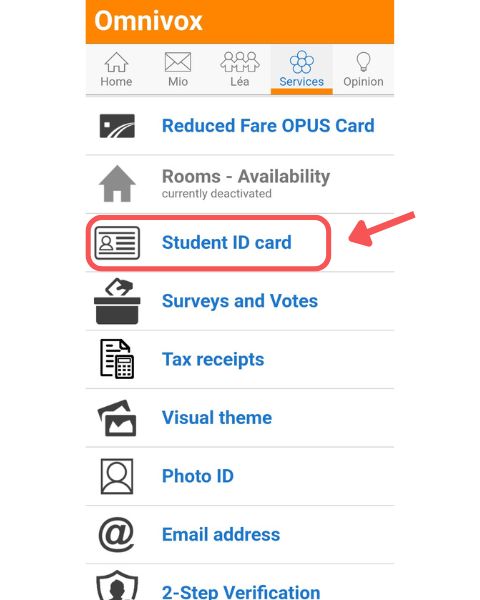
Task: Open Visual theme settings
Action: [x=217, y=417]
